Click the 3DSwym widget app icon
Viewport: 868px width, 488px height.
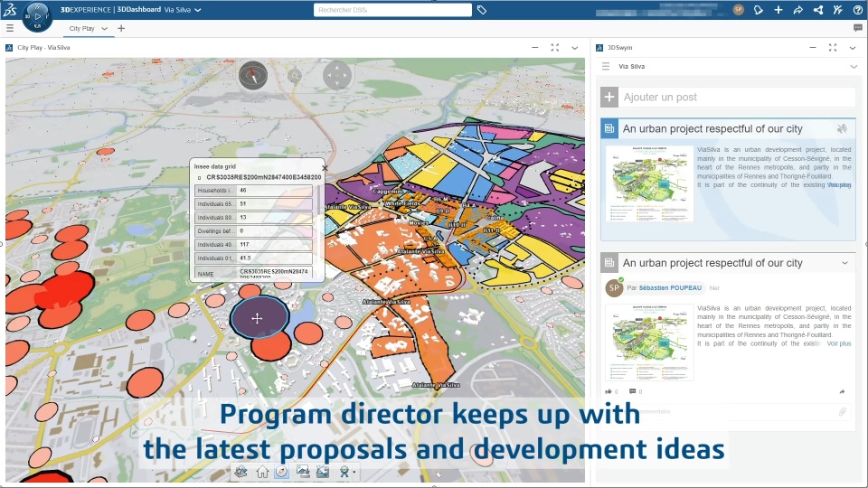click(x=599, y=48)
